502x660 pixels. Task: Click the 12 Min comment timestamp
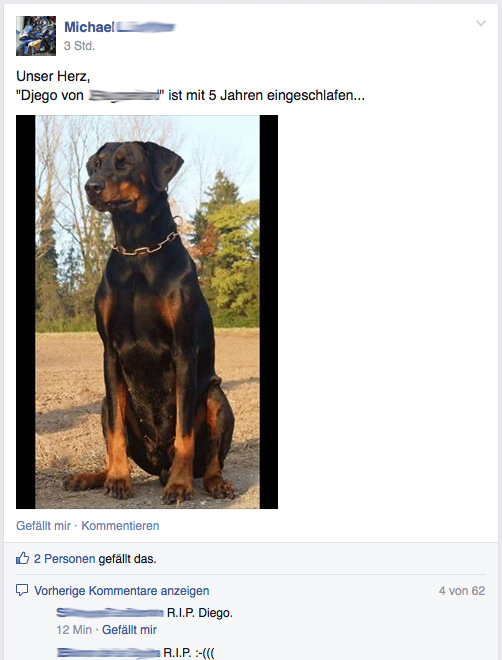tap(74, 630)
